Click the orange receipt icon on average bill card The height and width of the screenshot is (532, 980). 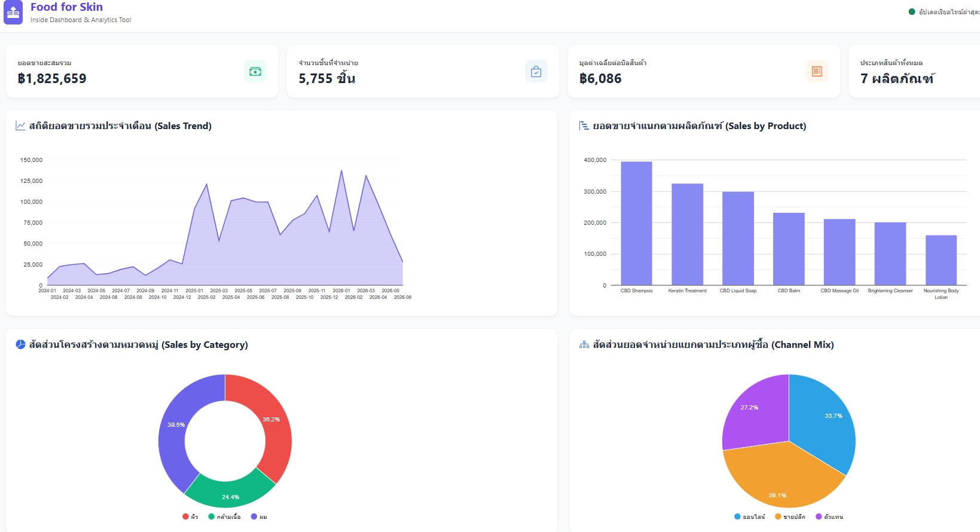coord(817,72)
